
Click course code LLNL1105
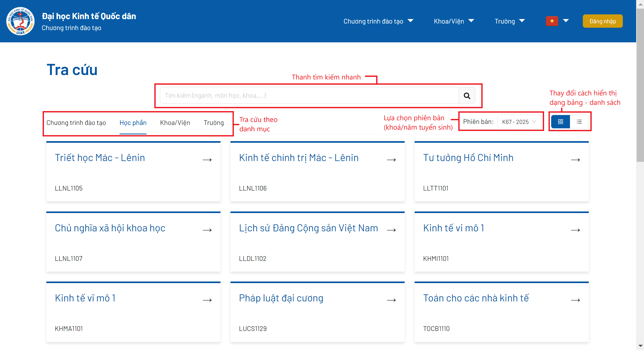click(x=69, y=188)
